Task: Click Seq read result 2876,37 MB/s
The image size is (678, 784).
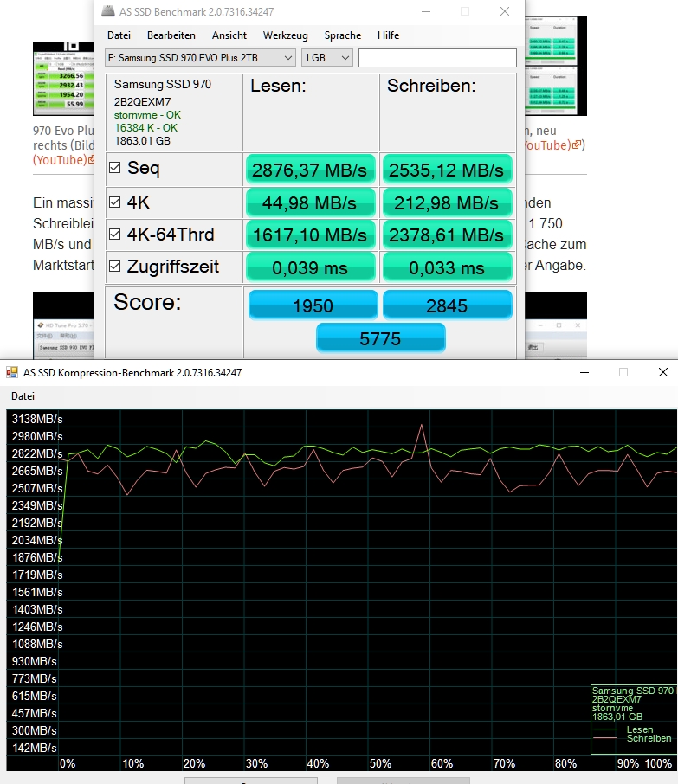Action: click(x=310, y=170)
